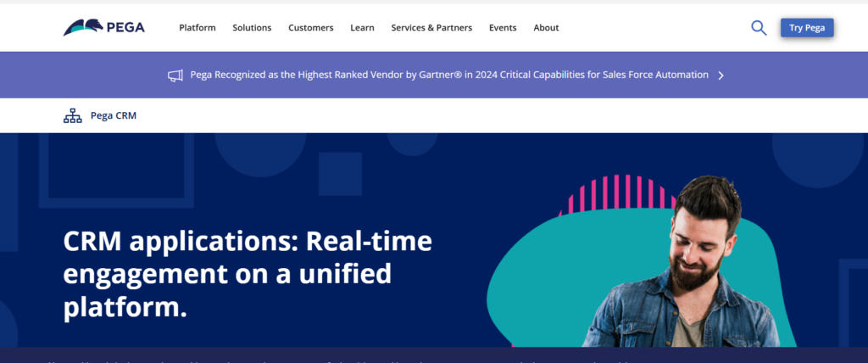Expand the Solutions navigation menu

tap(252, 27)
